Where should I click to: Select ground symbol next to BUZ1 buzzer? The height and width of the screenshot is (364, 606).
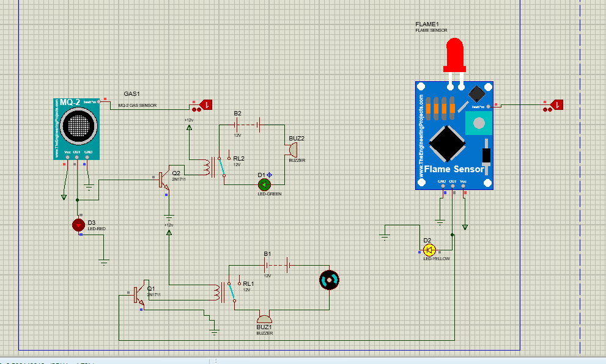(215, 332)
